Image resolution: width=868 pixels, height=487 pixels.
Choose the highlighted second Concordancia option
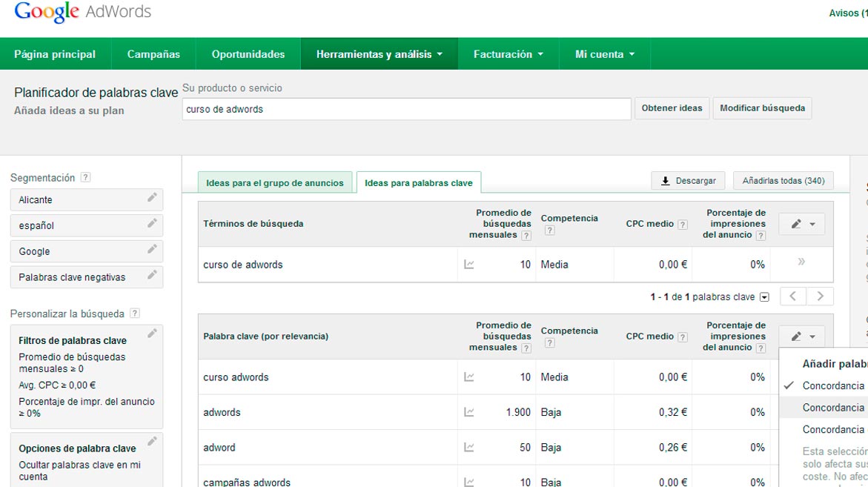pos(824,407)
